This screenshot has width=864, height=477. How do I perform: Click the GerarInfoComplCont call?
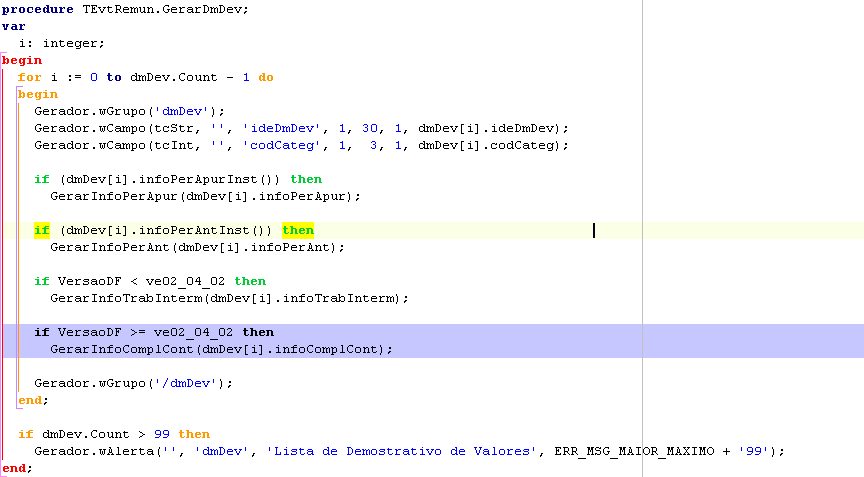(222, 350)
